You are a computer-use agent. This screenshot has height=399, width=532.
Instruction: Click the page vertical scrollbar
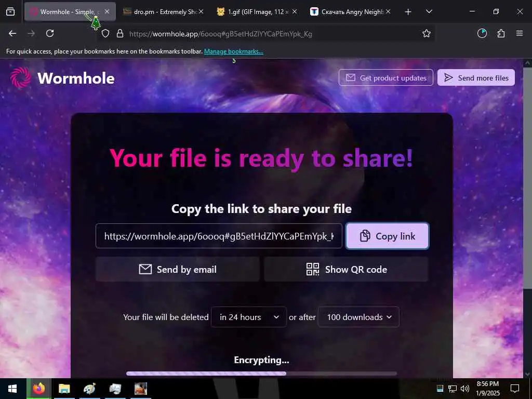(527, 178)
